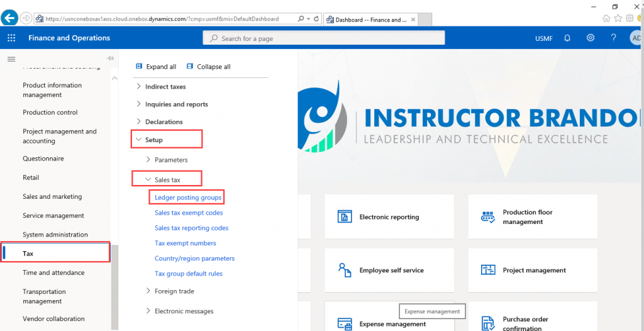Click Collapse all button text

pos(214,67)
